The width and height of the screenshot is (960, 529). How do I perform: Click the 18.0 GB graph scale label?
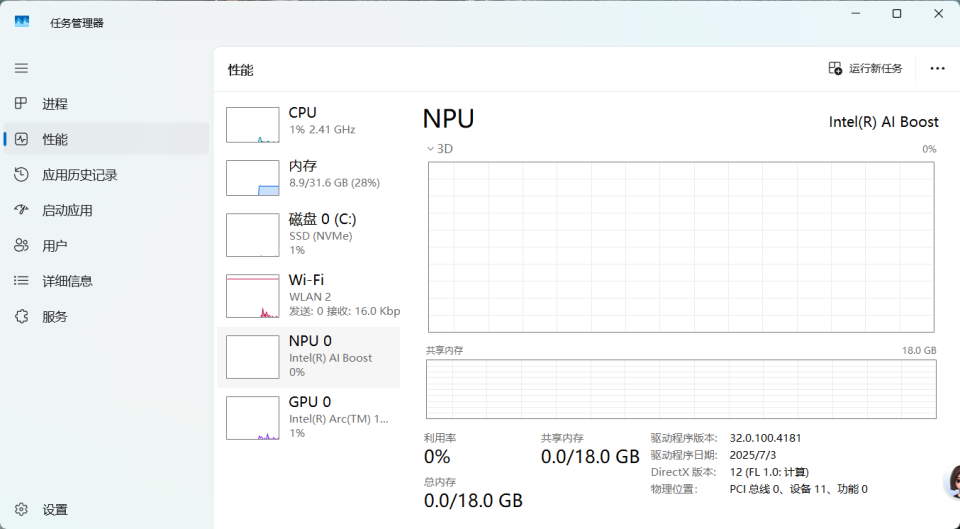pos(918,350)
